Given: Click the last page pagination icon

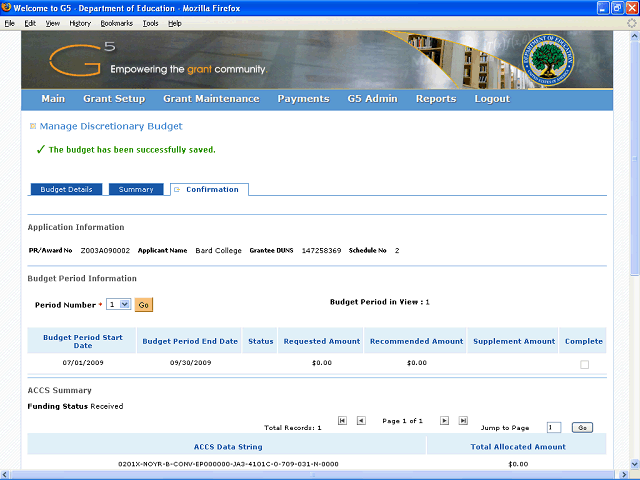Looking at the screenshot, I should point(463,421).
